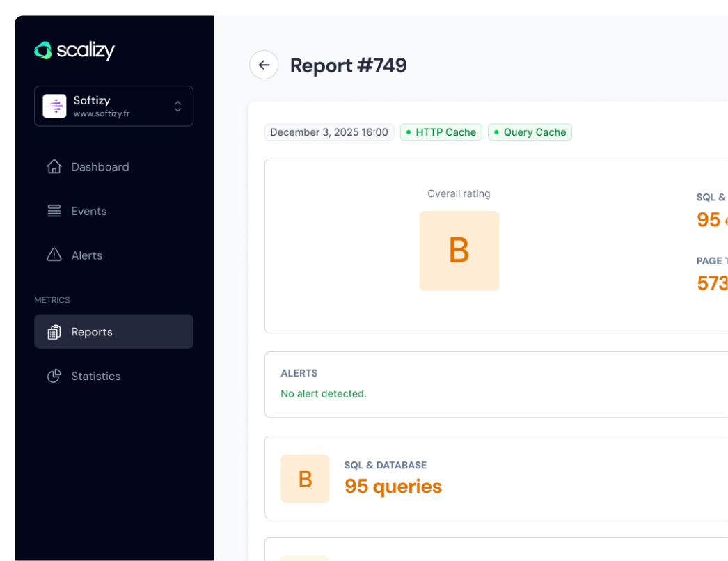This screenshot has height=561, width=728.
Task: Click the December 3, 2025 16:00 date badge
Action: (x=329, y=132)
